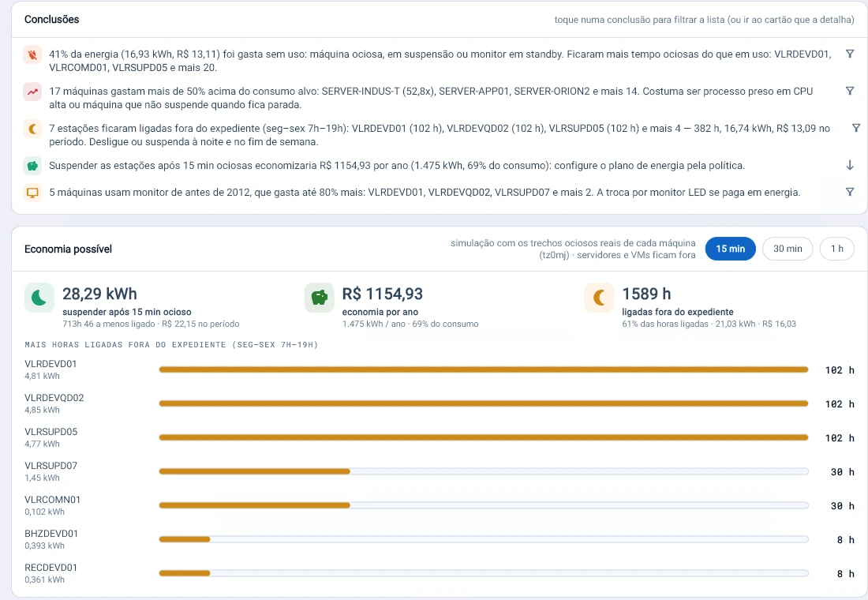The width and height of the screenshot is (868, 600).
Task: Open the conclusion about 7 estações ligadas fora do expediente
Action: 440,135
